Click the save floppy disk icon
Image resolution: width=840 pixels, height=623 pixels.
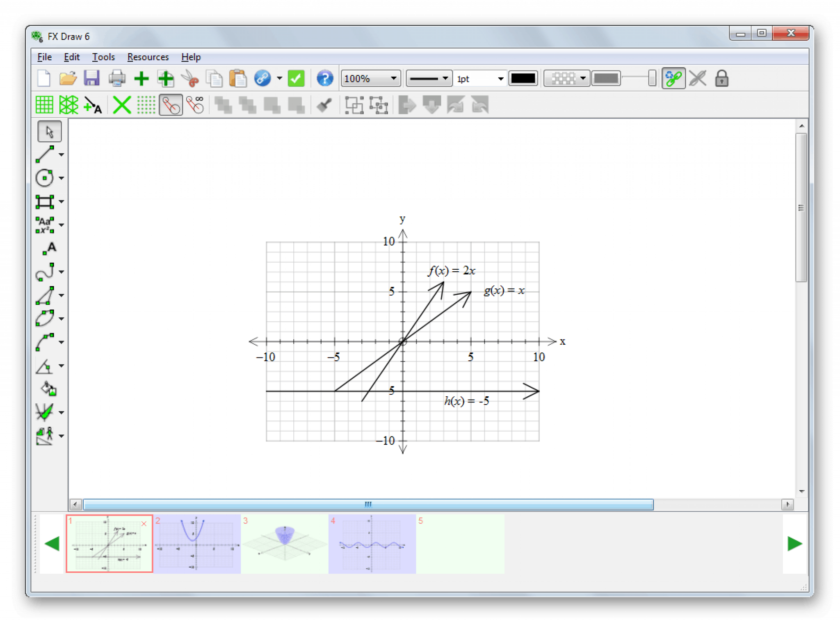(92, 78)
